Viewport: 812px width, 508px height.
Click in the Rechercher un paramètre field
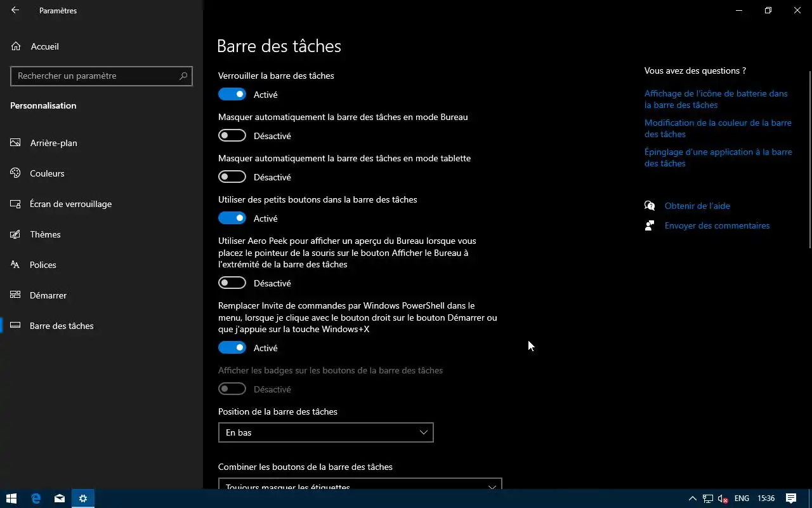[95, 76]
